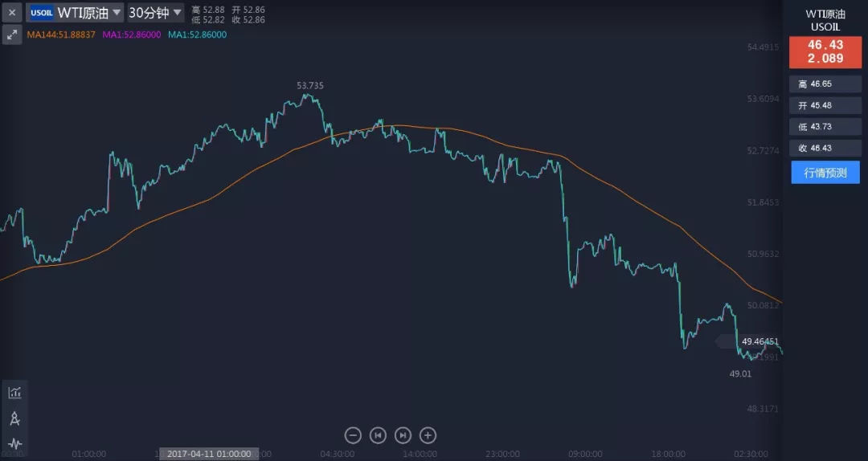The width and height of the screenshot is (868, 461).
Task: Toggle fullscreen with the expand arrows icon
Action: coord(12,35)
